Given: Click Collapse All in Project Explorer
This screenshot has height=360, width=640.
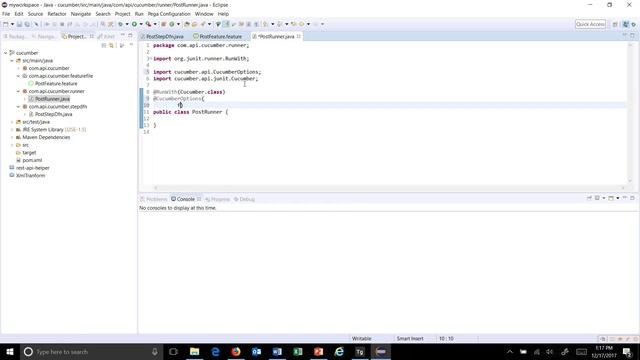Looking at the screenshot, I should [x=104, y=45].
